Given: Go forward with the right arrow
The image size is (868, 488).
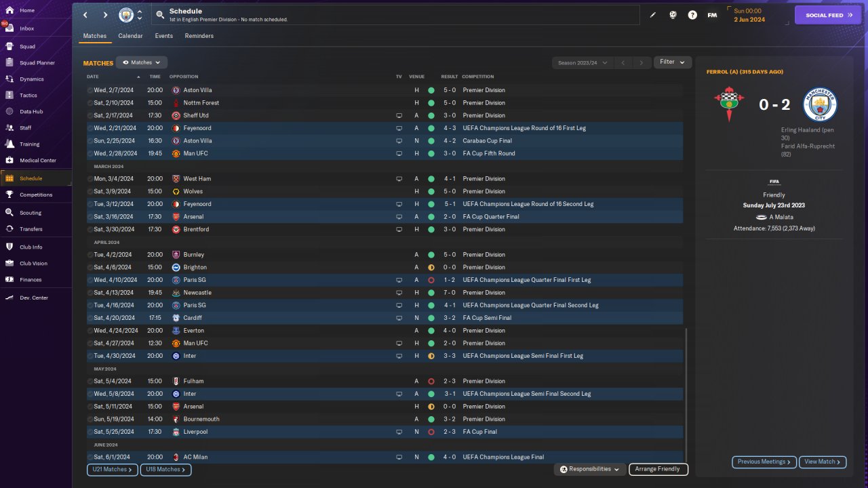Looking at the screenshot, I should click(105, 15).
